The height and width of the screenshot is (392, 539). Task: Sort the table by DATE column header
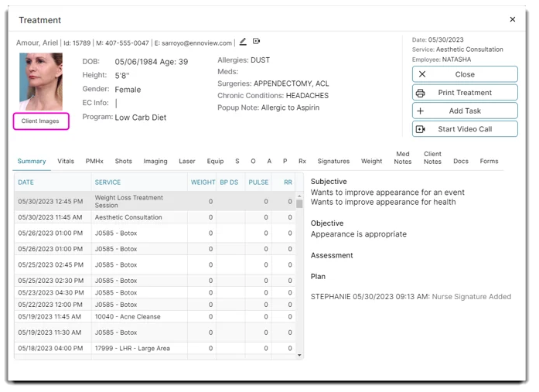coord(26,182)
